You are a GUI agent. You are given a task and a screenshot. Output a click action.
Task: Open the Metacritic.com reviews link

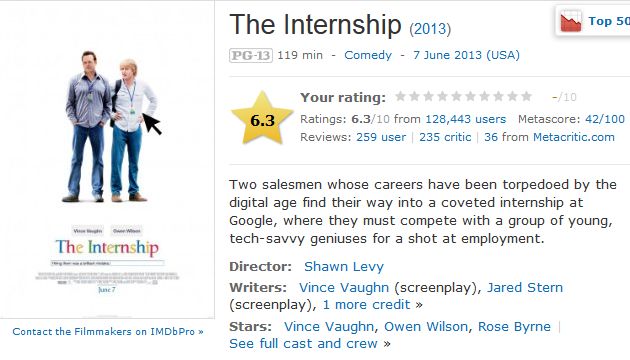tap(574, 137)
